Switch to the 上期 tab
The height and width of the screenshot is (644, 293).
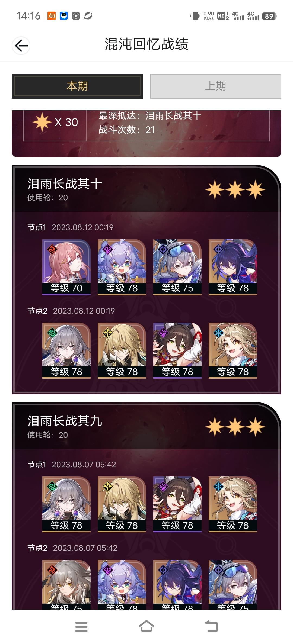click(216, 86)
